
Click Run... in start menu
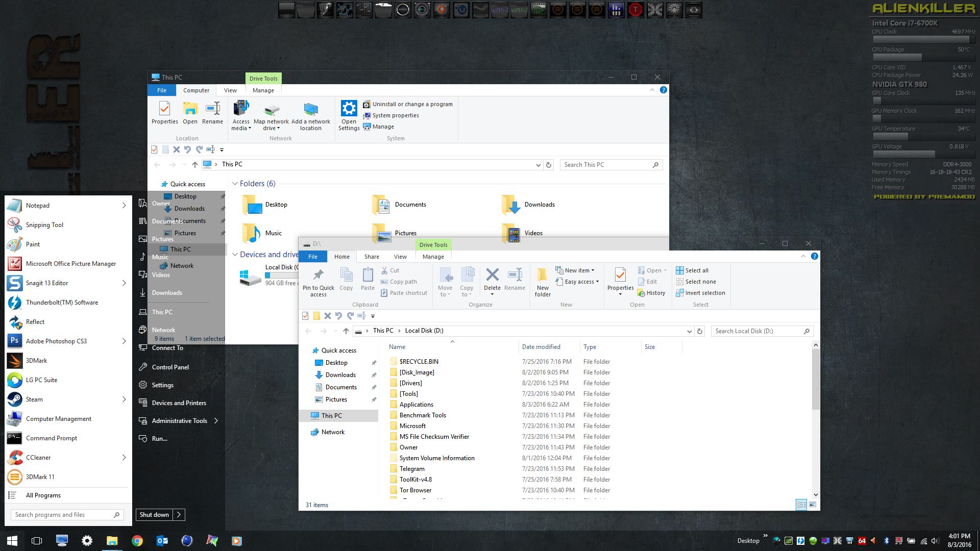click(x=159, y=439)
